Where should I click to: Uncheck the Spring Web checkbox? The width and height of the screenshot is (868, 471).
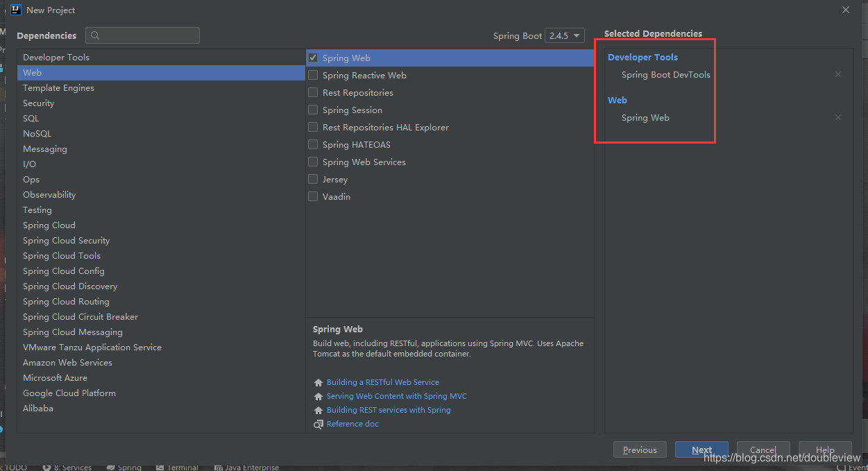pos(313,58)
